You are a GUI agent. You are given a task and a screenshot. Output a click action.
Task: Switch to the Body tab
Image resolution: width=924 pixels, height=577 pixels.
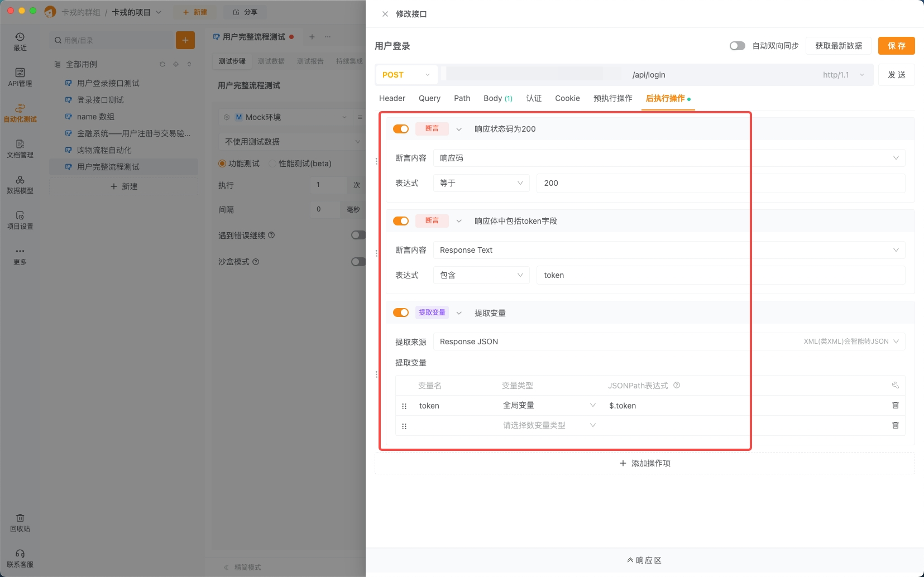[x=498, y=98]
